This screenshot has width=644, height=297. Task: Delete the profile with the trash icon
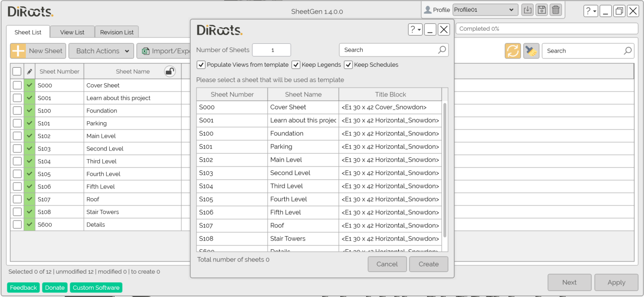pyautogui.click(x=556, y=9)
